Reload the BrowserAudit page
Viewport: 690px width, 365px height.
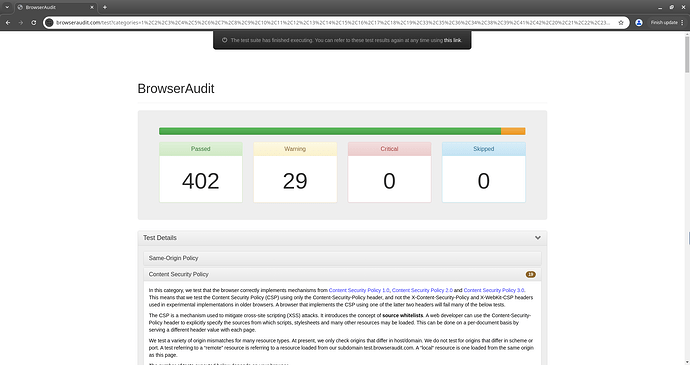click(x=33, y=22)
